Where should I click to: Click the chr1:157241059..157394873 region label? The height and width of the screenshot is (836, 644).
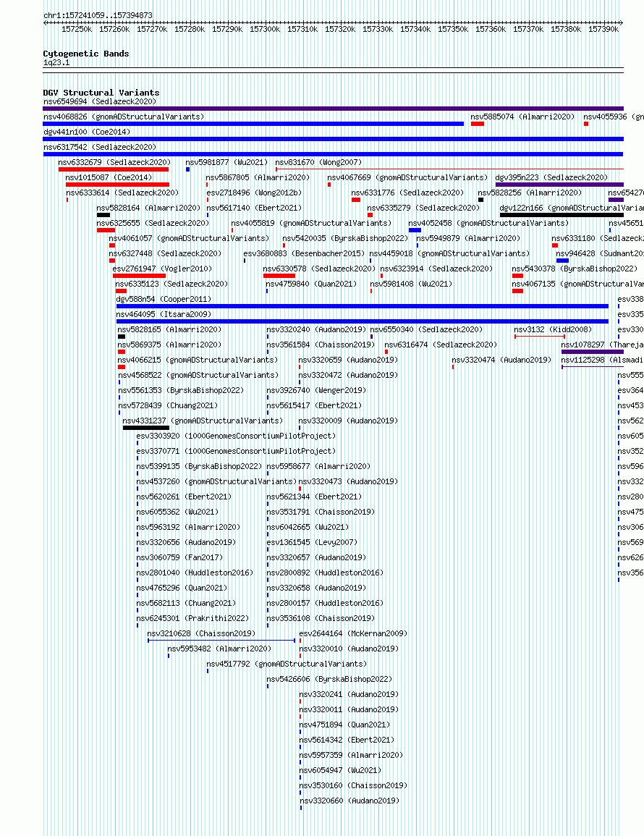click(x=98, y=15)
